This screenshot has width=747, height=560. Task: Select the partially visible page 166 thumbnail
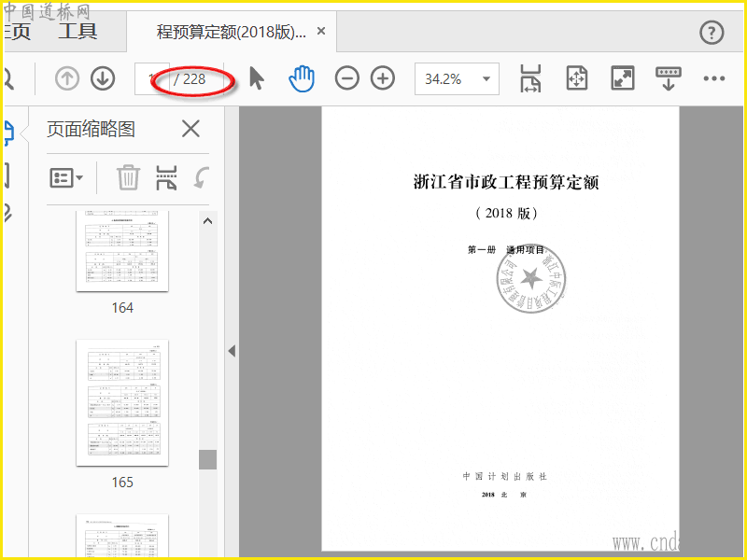coord(122,535)
